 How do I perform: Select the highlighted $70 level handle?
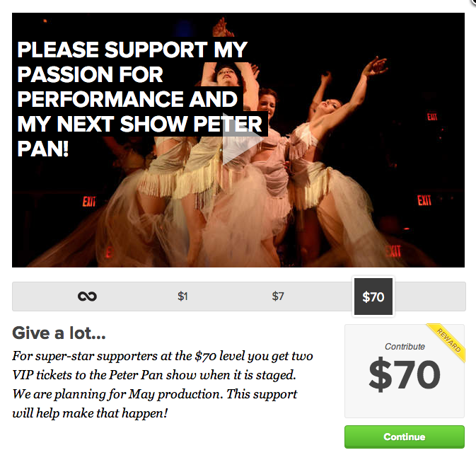coord(373,296)
